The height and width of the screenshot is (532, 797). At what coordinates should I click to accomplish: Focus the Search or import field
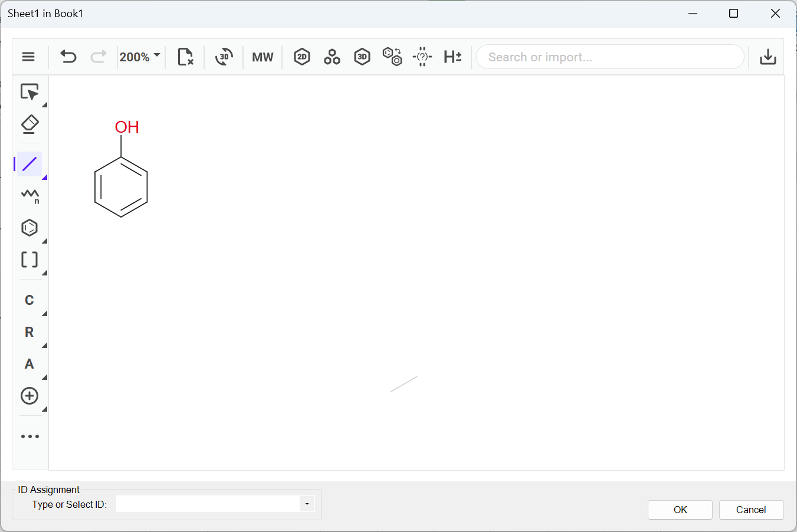pyautogui.click(x=610, y=57)
